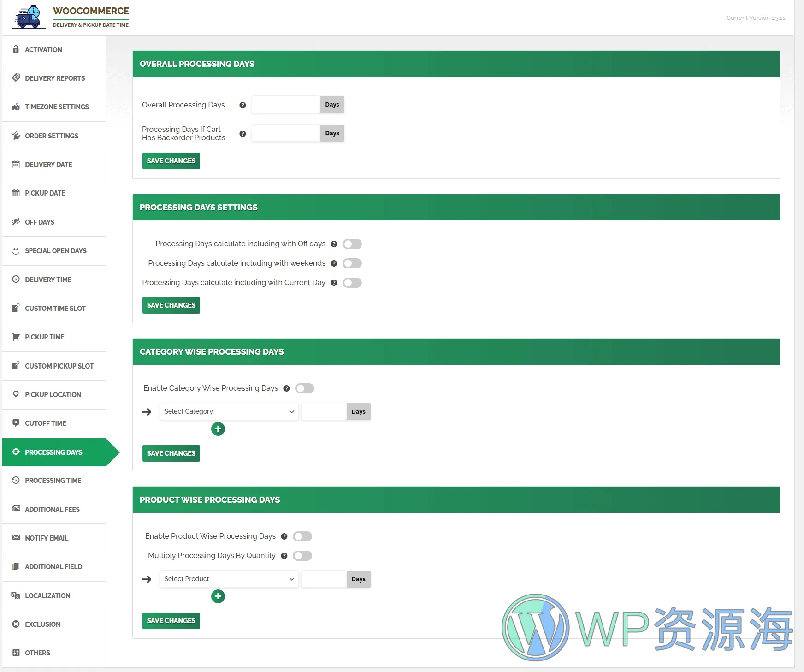
Task: Click help icon next to weekends option
Action: 334,263
